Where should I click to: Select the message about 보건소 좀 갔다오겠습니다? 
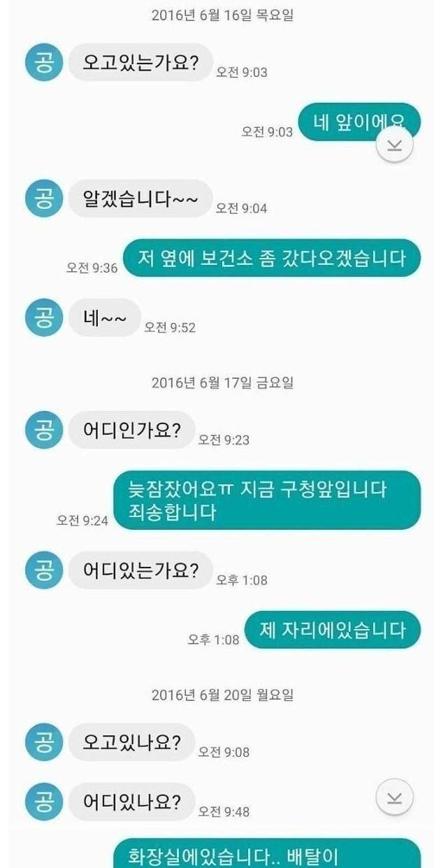pos(272,258)
